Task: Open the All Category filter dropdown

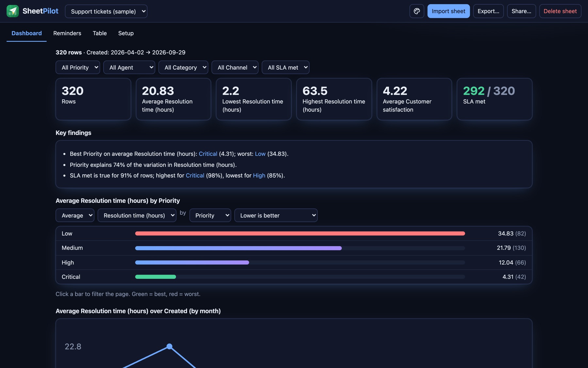Action: coord(183,67)
